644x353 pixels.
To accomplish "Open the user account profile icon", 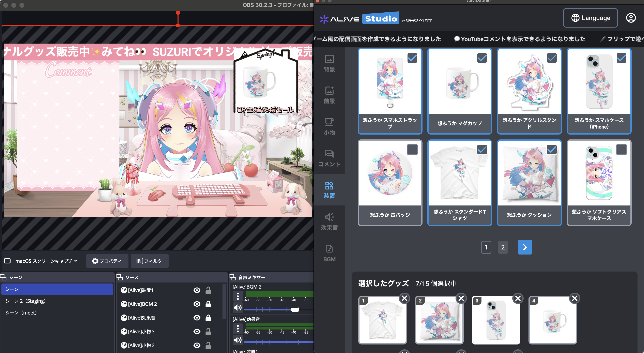I will pos(630,18).
